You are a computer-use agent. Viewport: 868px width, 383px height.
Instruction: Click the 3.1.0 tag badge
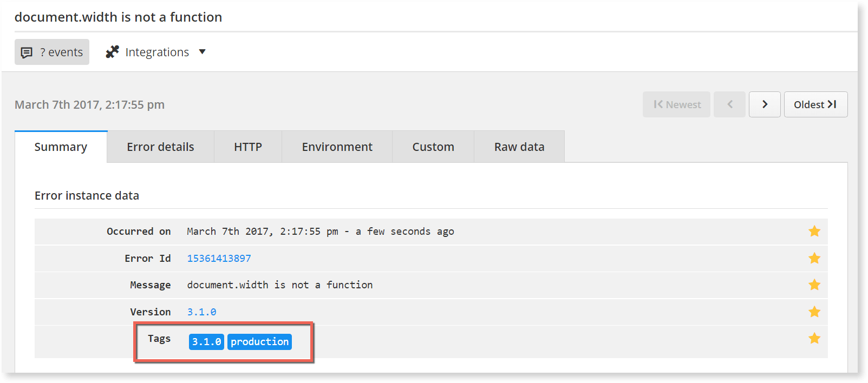pos(206,342)
